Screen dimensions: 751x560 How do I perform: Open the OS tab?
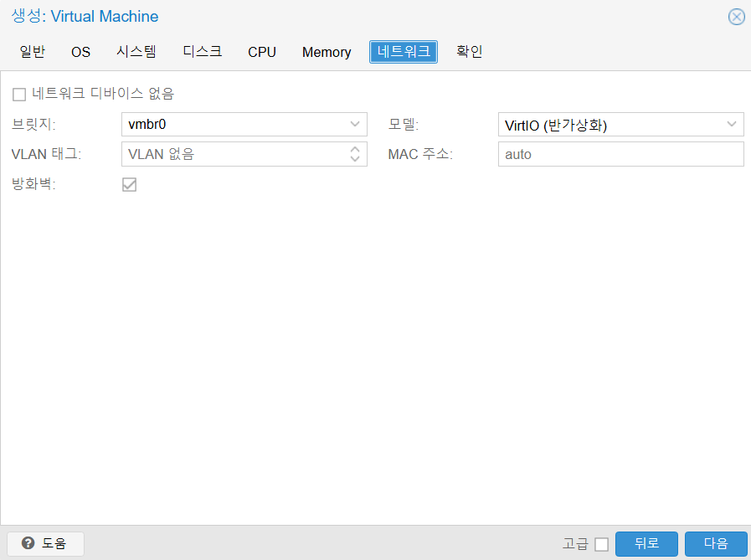pos(80,52)
